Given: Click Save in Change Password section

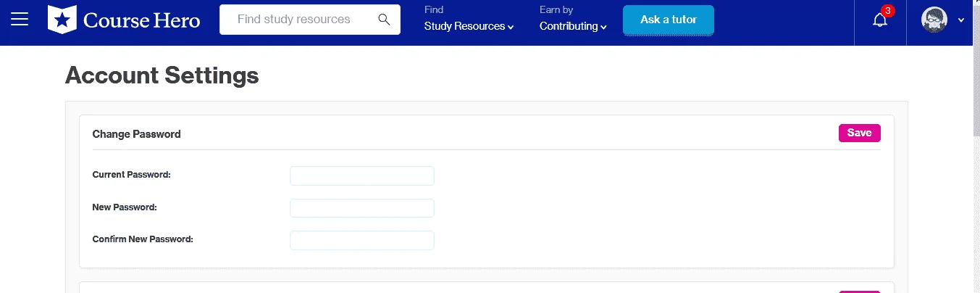Looking at the screenshot, I should click(x=859, y=133).
